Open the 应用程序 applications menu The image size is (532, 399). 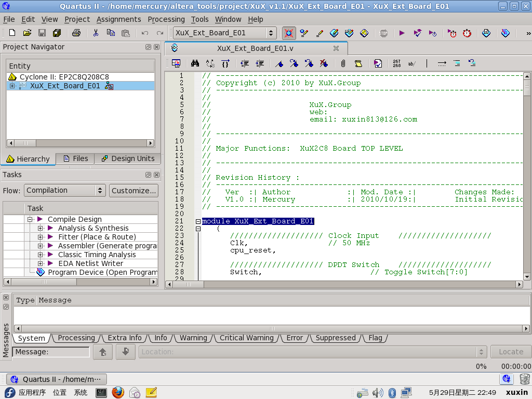(x=32, y=393)
